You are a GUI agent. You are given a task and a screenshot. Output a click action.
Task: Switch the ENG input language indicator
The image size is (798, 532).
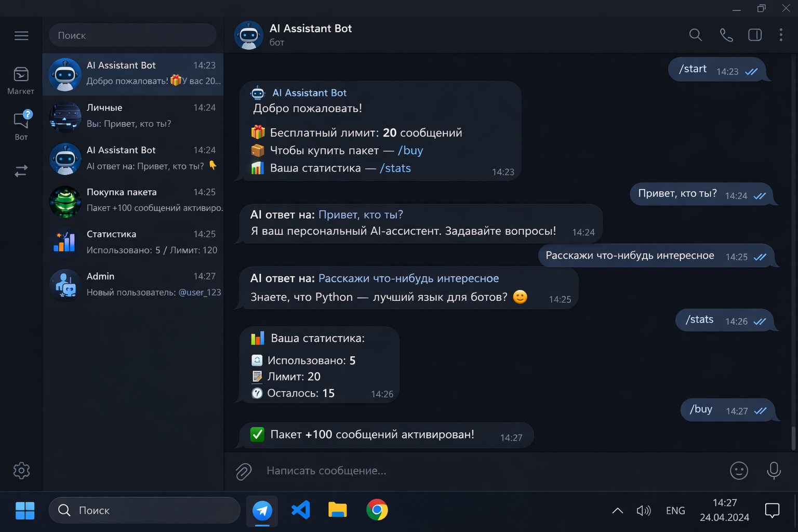click(x=675, y=511)
